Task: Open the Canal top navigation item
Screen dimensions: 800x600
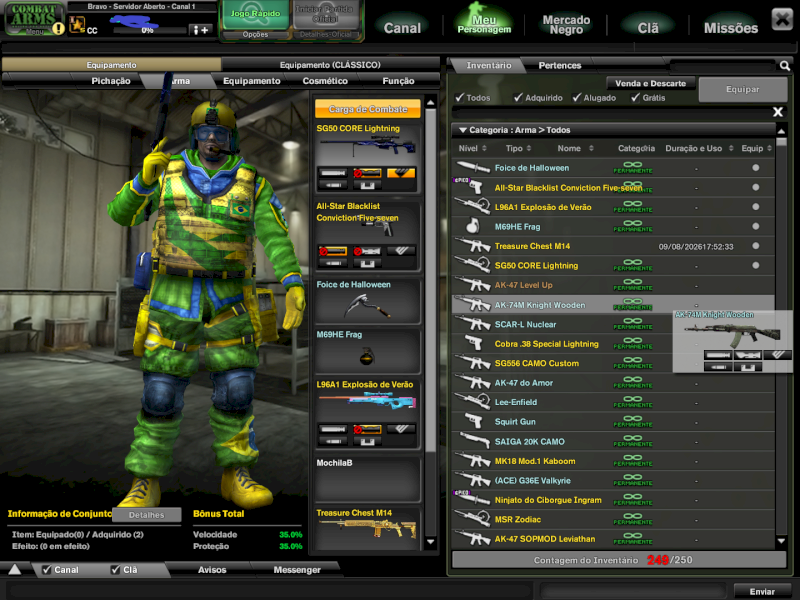Action: [x=402, y=28]
